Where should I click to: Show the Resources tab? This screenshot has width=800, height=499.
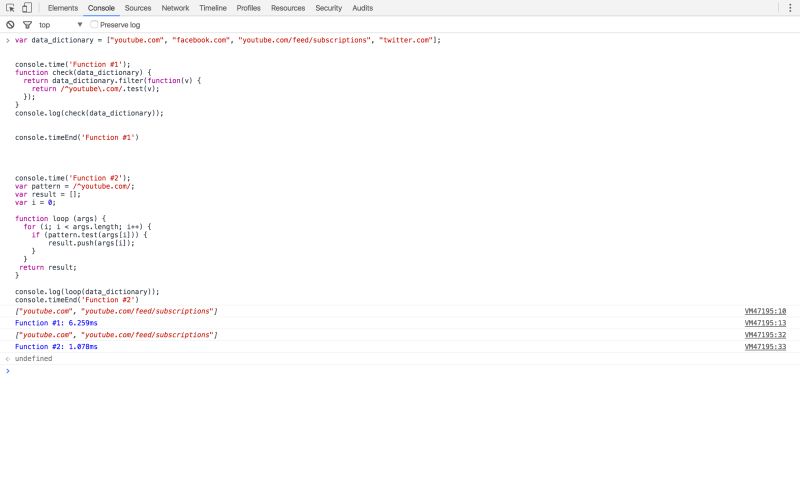[x=288, y=8]
